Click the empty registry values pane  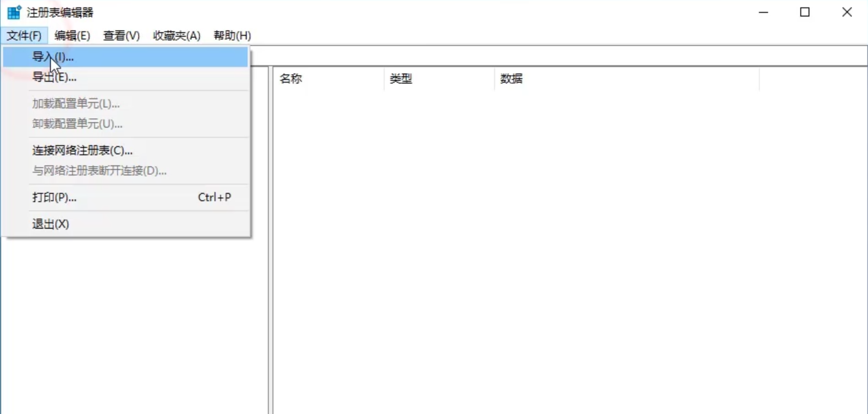[x=552, y=245]
